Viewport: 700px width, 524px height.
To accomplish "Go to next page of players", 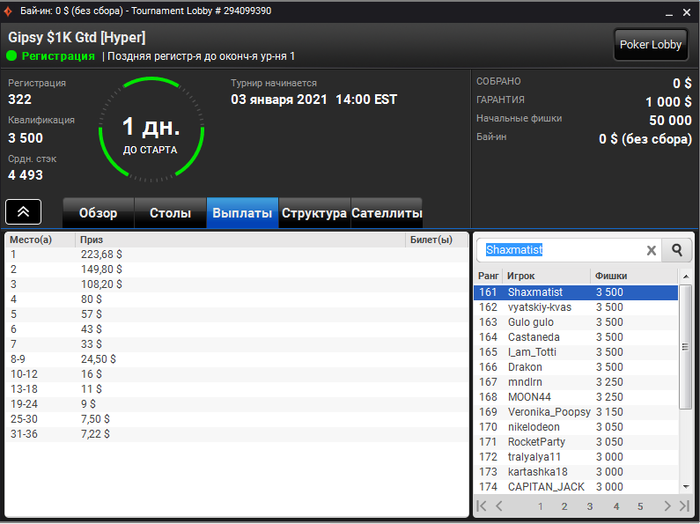I will [x=667, y=506].
